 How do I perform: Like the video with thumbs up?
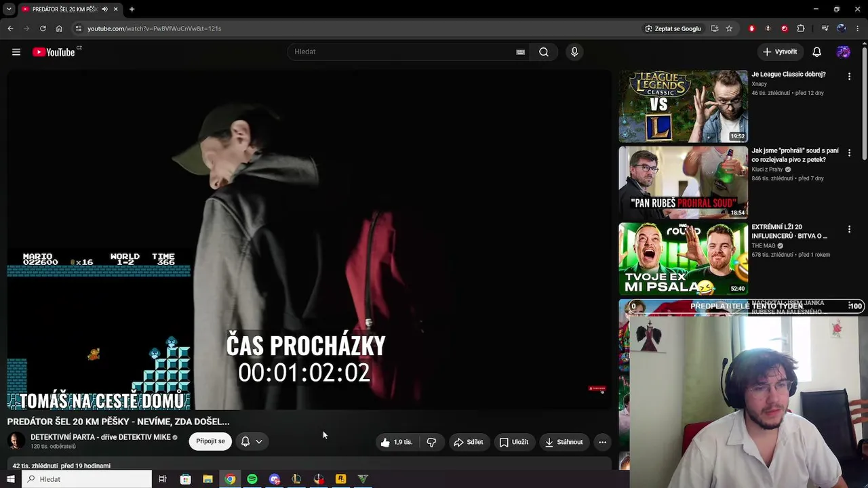coord(397,442)
